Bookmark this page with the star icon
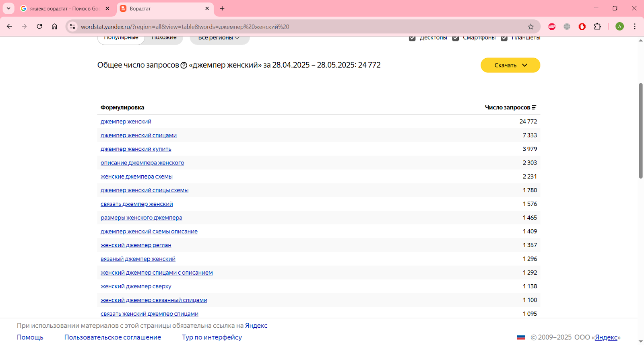This screenshot has height=345, width=644. 531,27
